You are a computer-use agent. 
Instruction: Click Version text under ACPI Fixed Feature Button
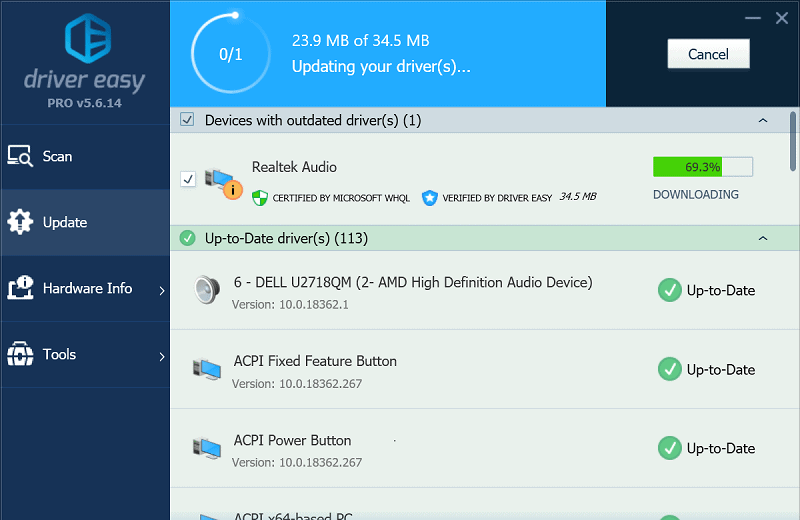point(297,384)
